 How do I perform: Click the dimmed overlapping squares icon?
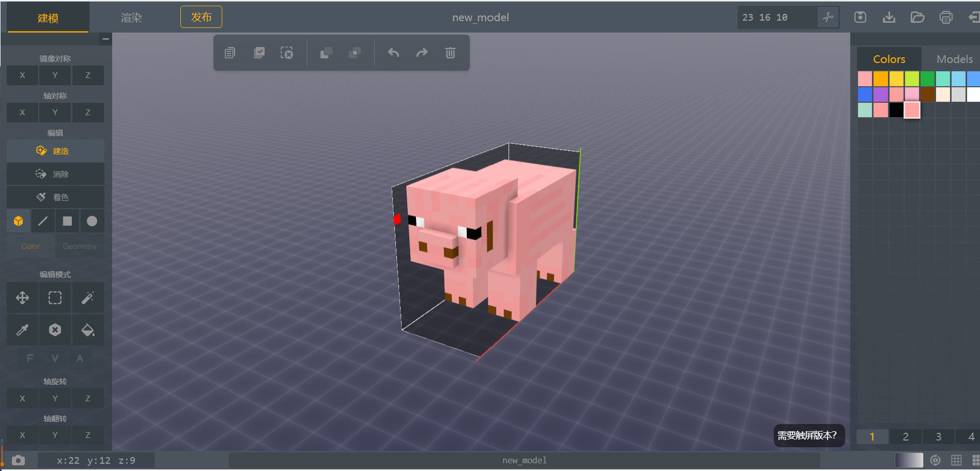(355, 53)
